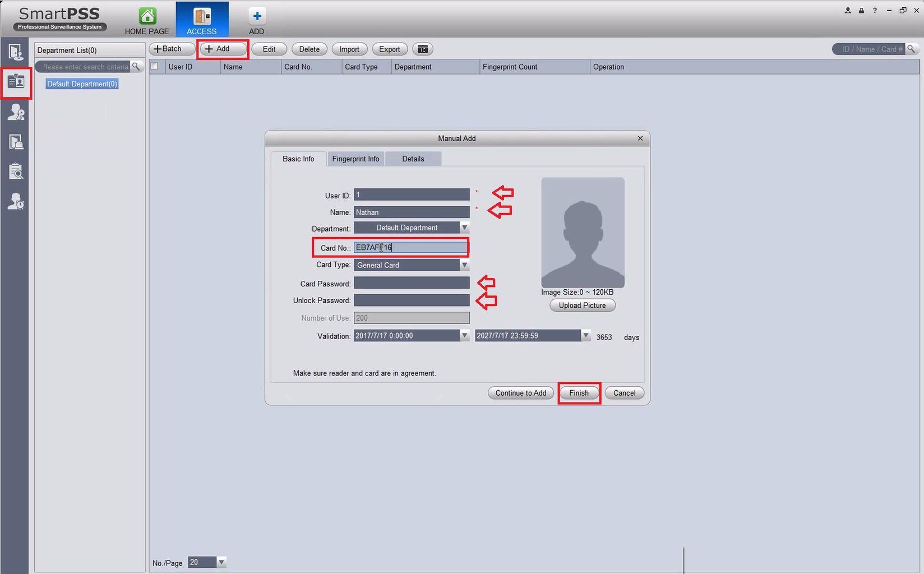Click the ADD plus icon in header

[x=257, y=16]
